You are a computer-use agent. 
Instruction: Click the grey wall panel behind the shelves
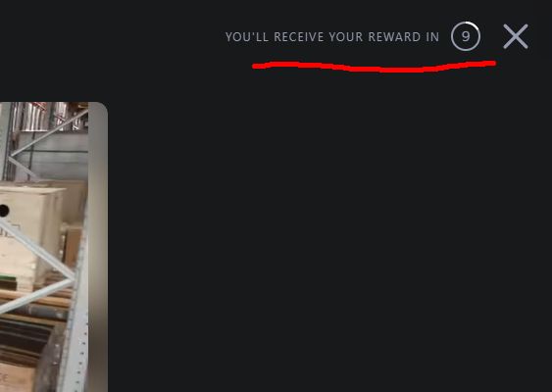(53, 155)
